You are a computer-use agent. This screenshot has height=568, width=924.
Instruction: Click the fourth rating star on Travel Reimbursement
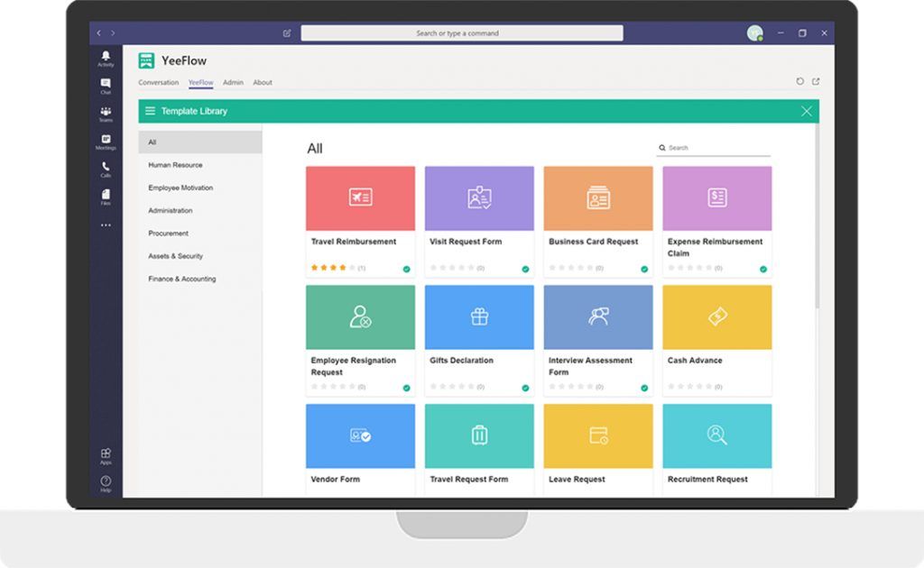[x=343, y=268]
